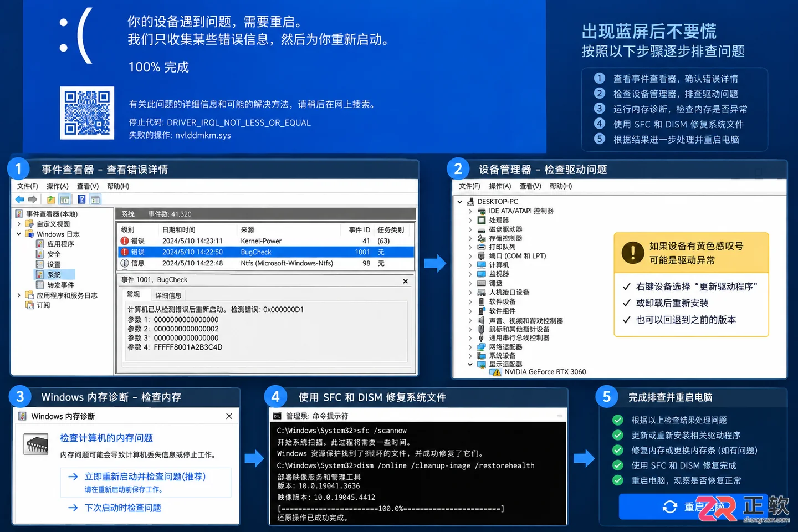Open the 帮助(H) menu in Device Manager

561,186
